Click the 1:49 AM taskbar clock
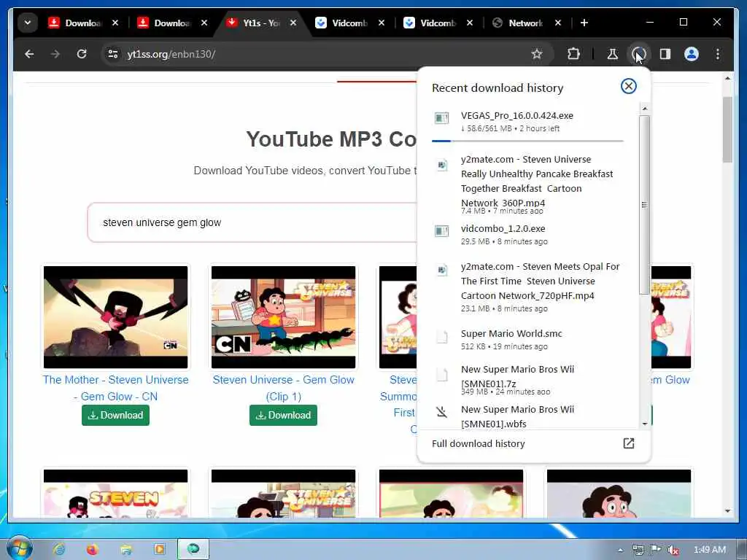747x560 pixels. click(x=709, y=550)
